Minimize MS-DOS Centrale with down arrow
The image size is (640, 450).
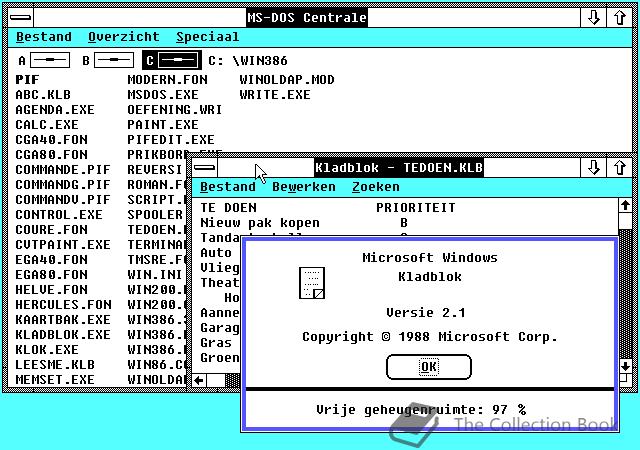click(x=593, y=18)
